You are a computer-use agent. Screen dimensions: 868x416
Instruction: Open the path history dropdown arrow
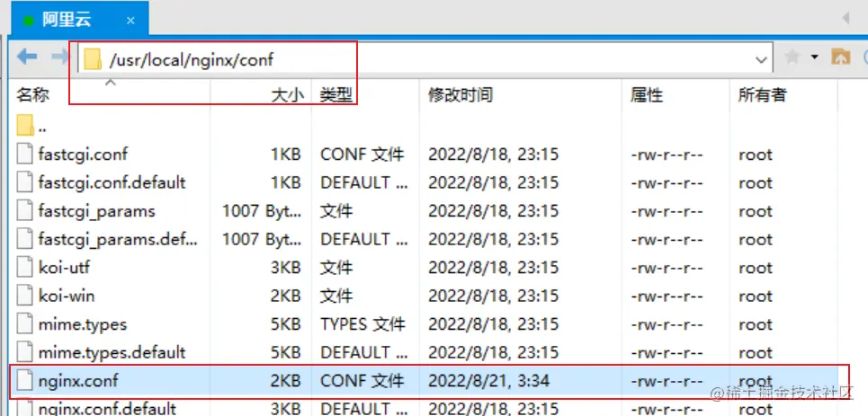coord(762,59)
